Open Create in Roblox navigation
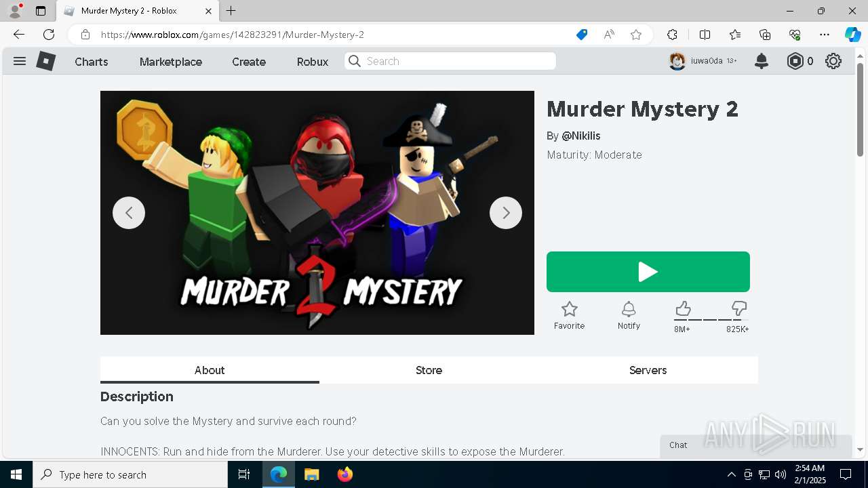This screenshot has width=868, height=488. coord(249,62)
